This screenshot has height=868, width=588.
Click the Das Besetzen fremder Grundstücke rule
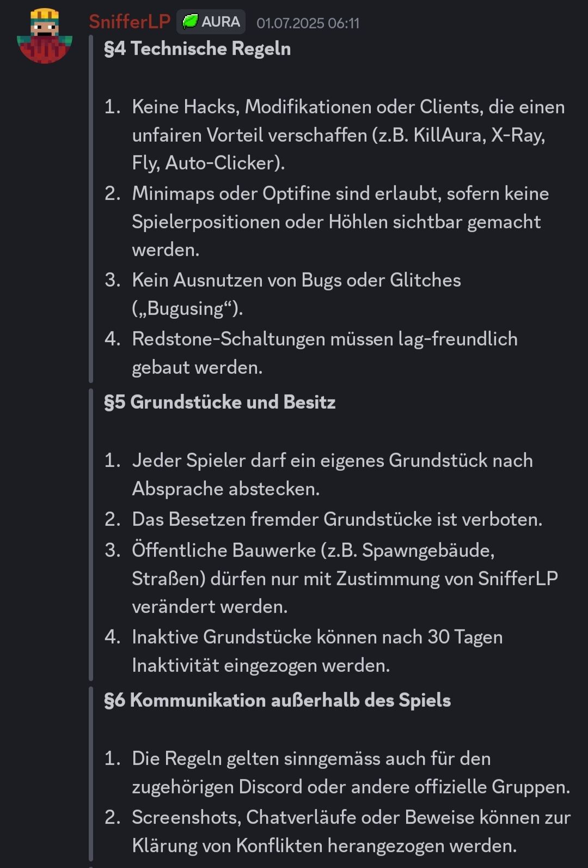[x=336, y=519]
